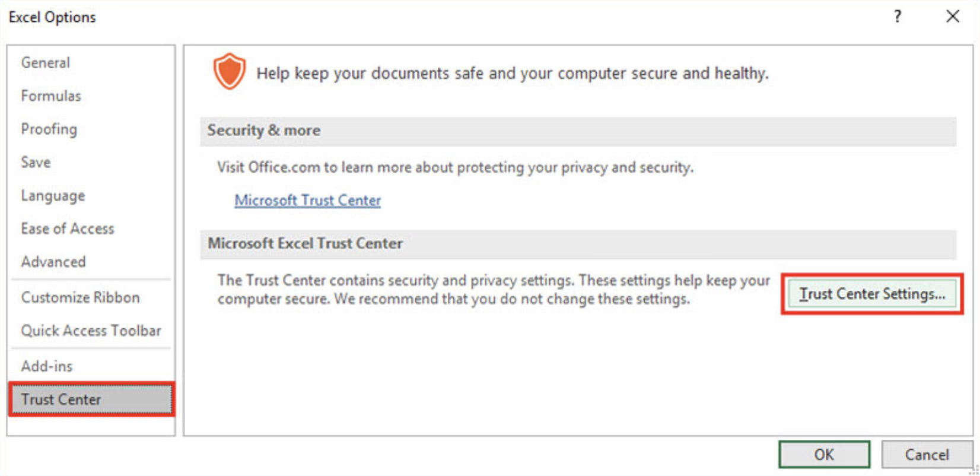980x476 pixels.
Task: Switch to the Formulas category
Action: (50, 95)
